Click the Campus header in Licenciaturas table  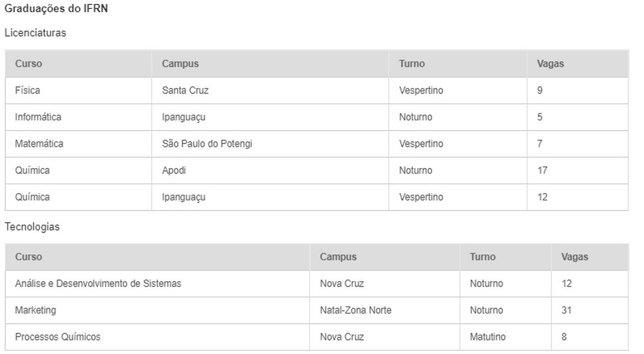click(x=180, y=64)
